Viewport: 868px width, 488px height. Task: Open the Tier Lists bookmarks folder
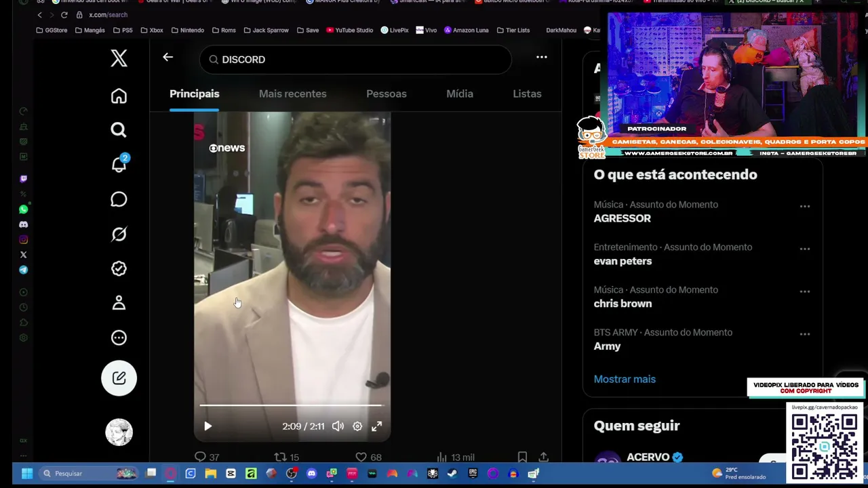tap(513, 30)
